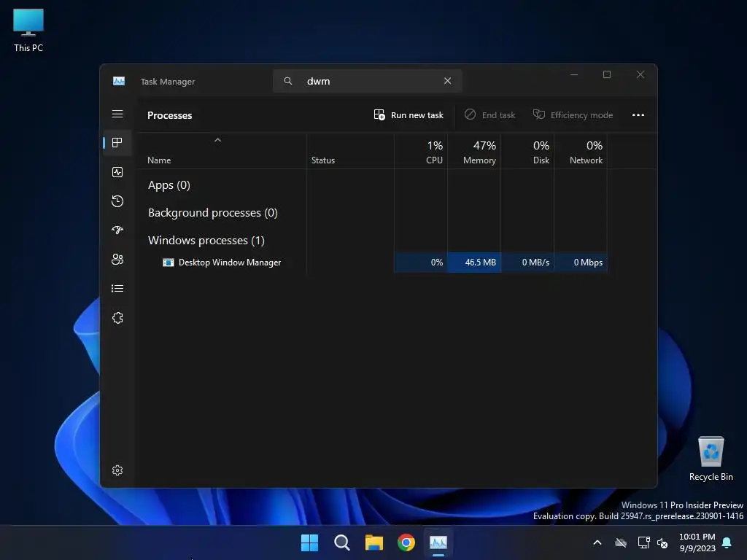
Task: Click the Background processes (0) group
Action: tap(213, 212)
